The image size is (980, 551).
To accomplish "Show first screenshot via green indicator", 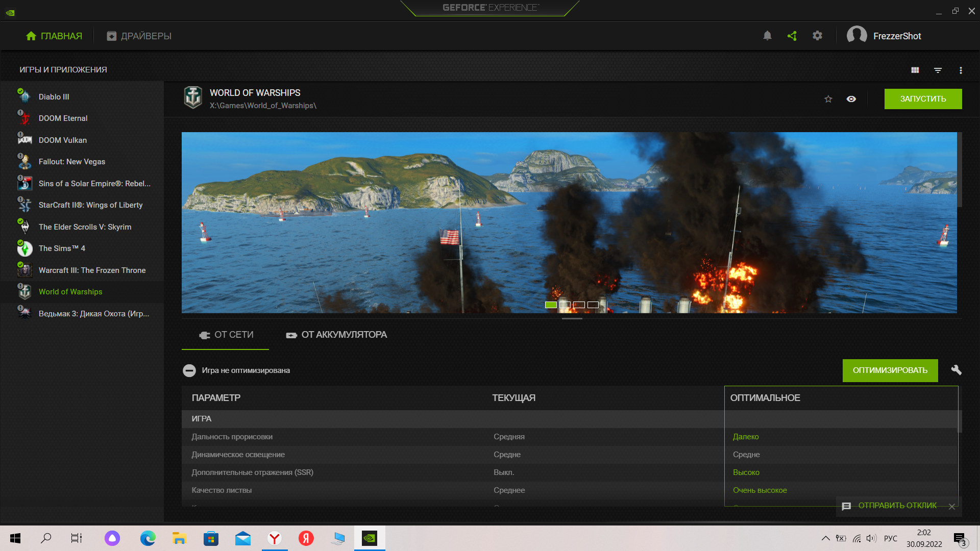I will 551,305.
